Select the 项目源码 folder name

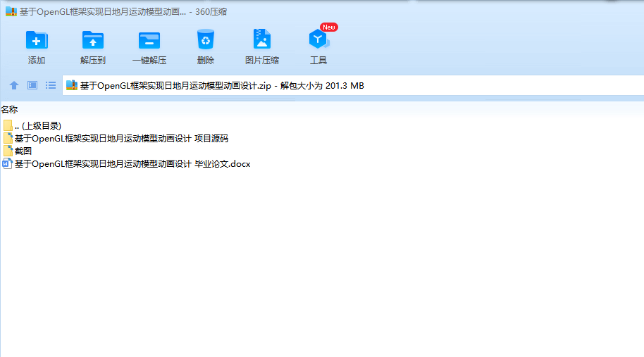[x=121, y=138]
